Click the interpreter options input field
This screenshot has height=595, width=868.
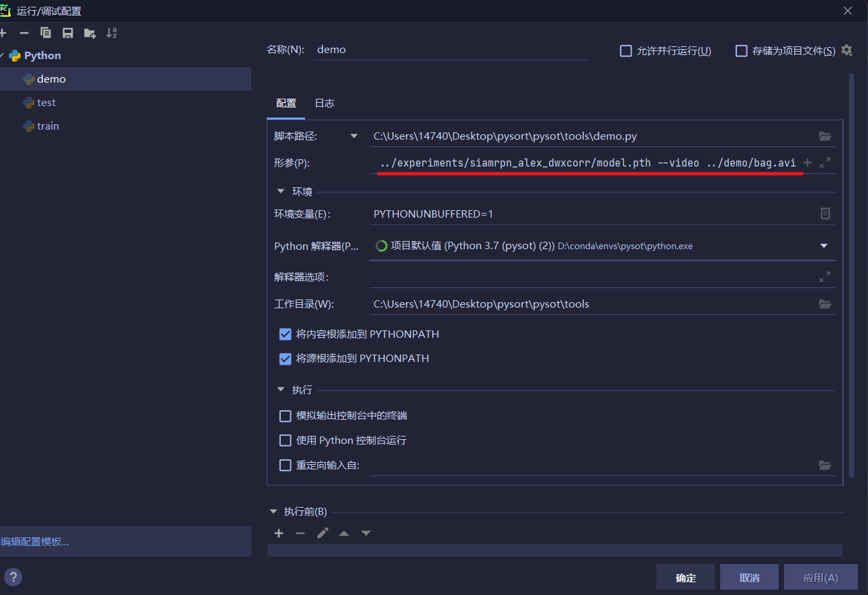pos(593,277)
